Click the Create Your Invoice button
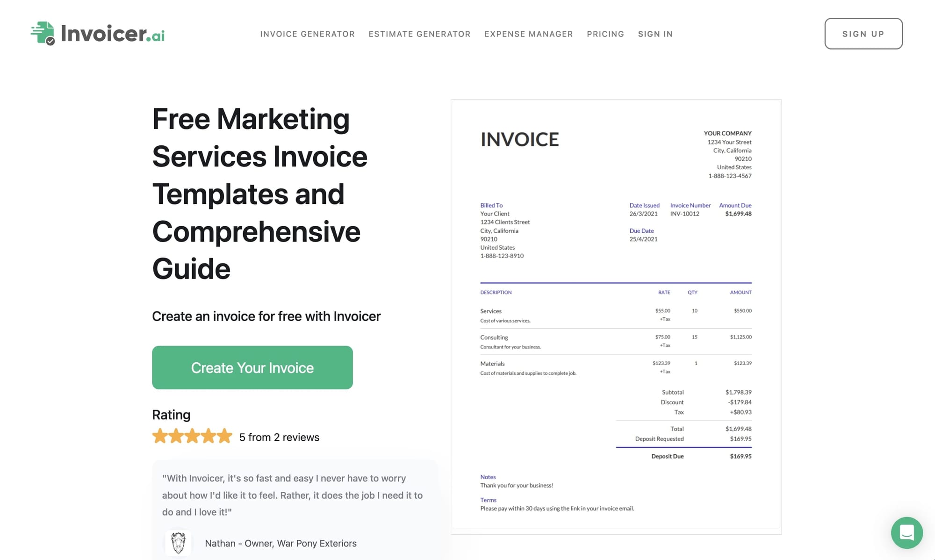935x560 pixels. (252, 367)
